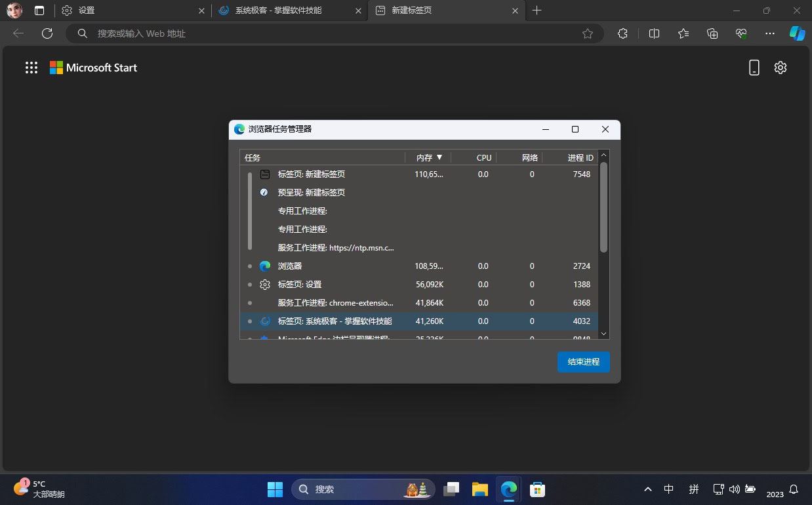The height and width of the screenshot is (505, 812).
Task: Open File Explorer from taskbar
Action: click(x=480, y=489)
